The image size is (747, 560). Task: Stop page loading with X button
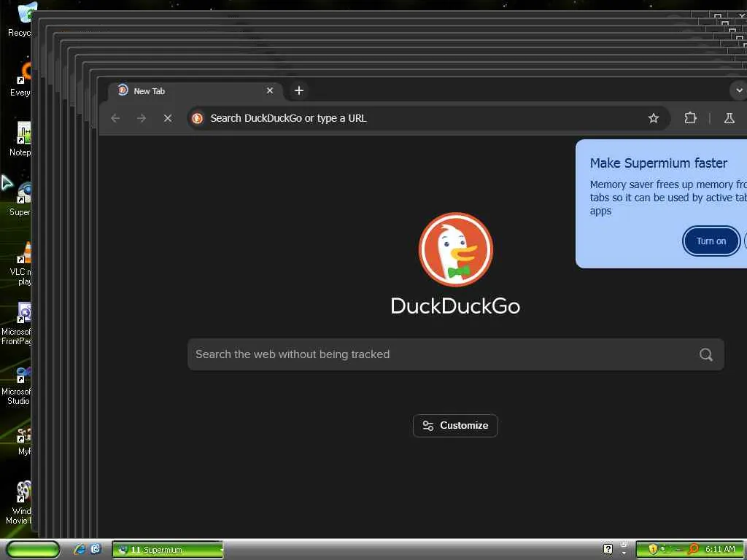[168, 118]
